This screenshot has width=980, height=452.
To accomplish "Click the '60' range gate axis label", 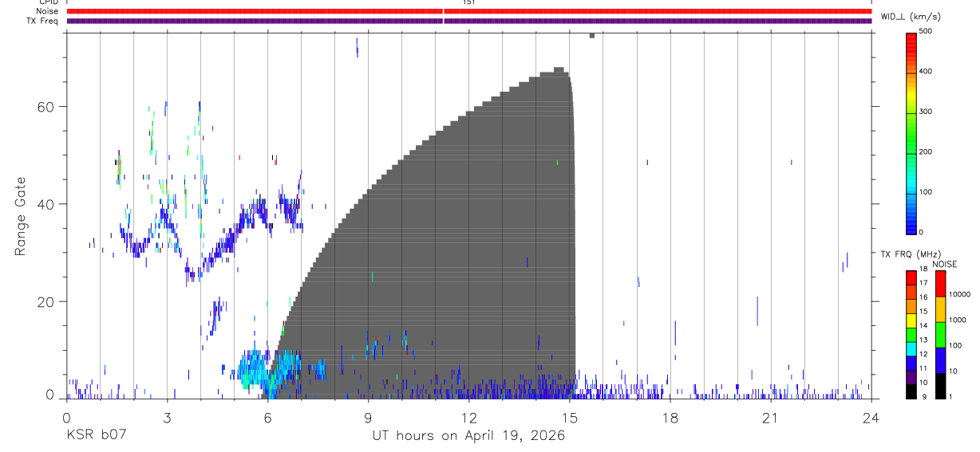I will tap(47, 107).
